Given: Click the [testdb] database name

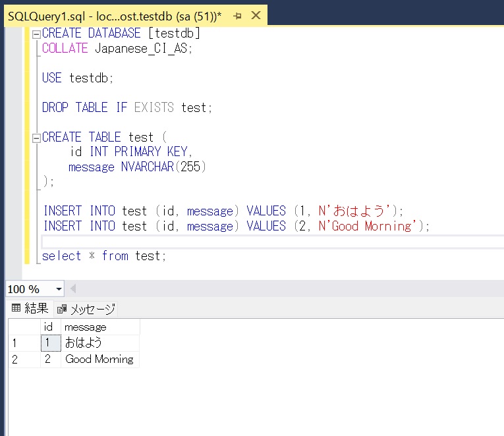Looking at the screenshot, I should [174, 34].
